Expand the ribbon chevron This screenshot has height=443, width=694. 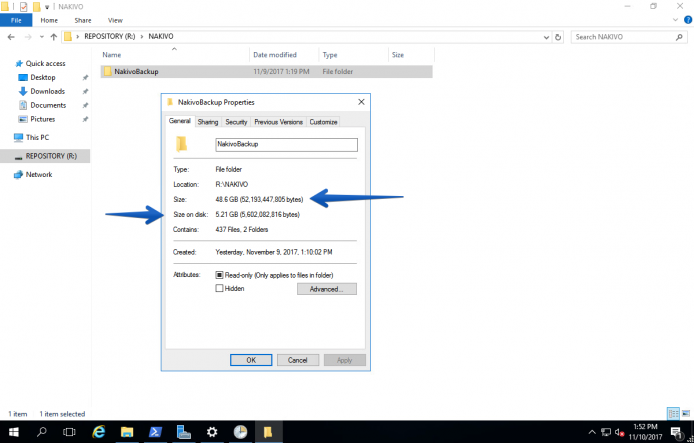675,20
